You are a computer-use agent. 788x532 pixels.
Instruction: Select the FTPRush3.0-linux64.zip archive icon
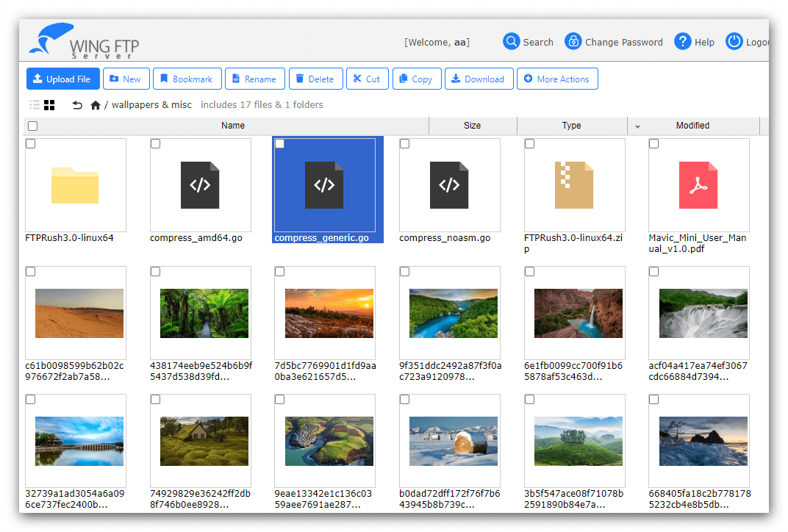coord(574,185)
